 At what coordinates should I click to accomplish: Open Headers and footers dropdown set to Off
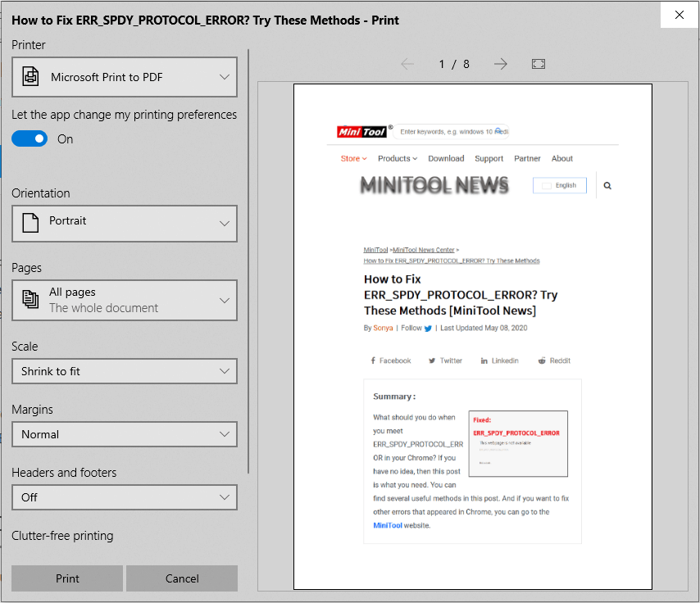(x=125, y=497)
